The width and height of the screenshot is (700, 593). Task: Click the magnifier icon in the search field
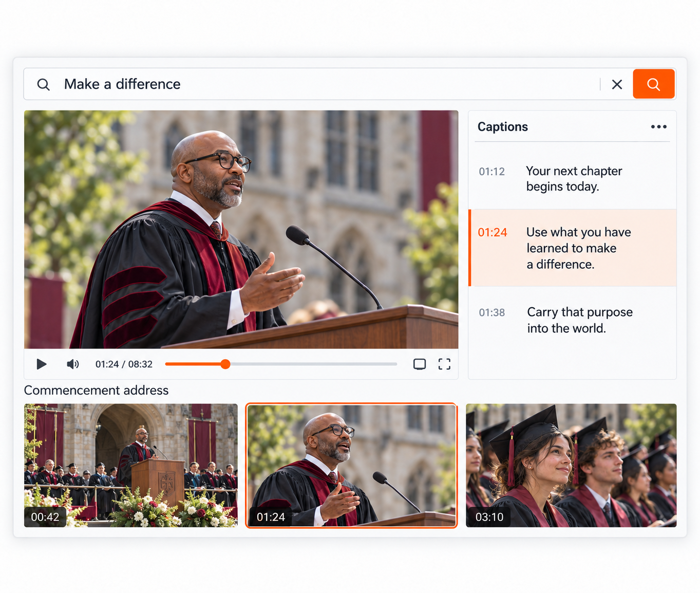(x=44, y=84)
